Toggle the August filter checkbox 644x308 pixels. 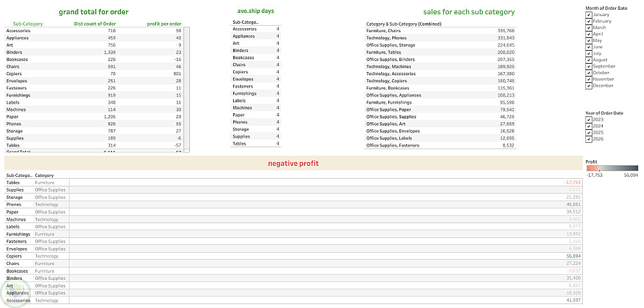pos(589,60)
